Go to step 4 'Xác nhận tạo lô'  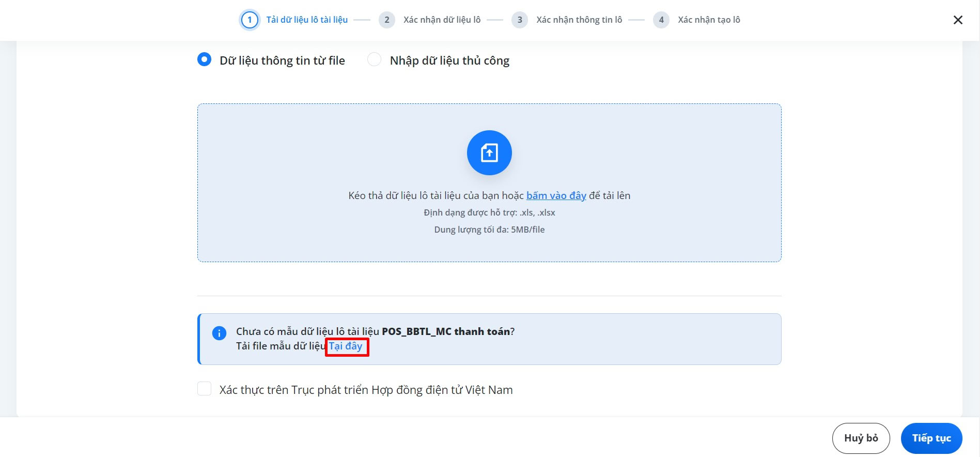pyautogui.click(x=697, y=20)
